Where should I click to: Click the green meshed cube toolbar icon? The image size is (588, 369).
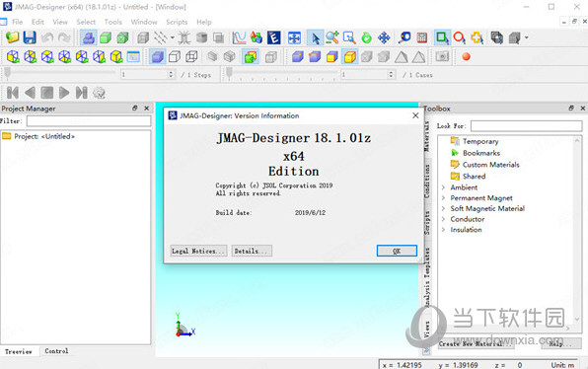click(x=122, y=37)
